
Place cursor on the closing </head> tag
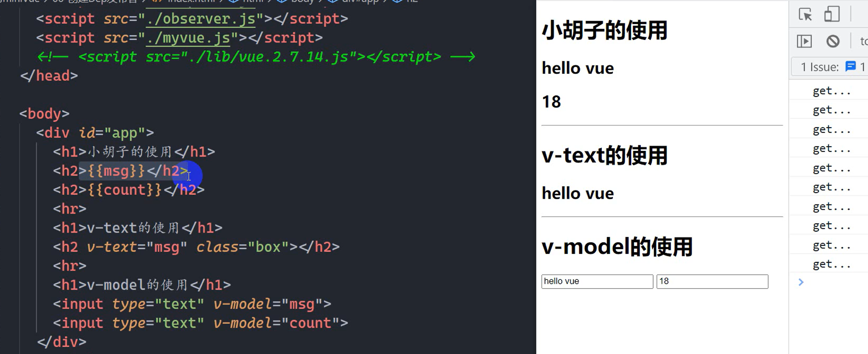pos(49,76)
